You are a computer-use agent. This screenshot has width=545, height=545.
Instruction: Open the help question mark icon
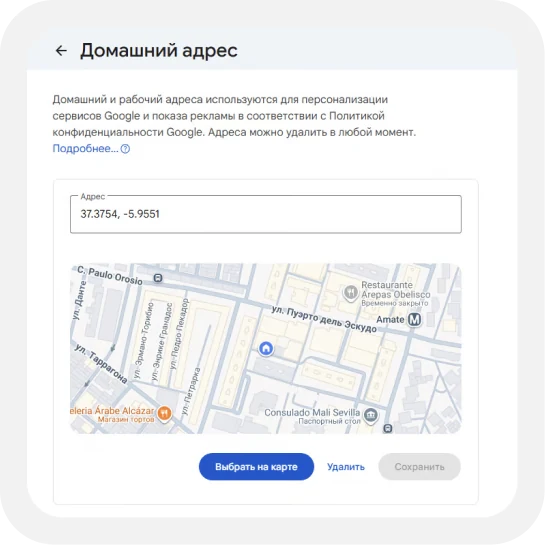(125, 149)
